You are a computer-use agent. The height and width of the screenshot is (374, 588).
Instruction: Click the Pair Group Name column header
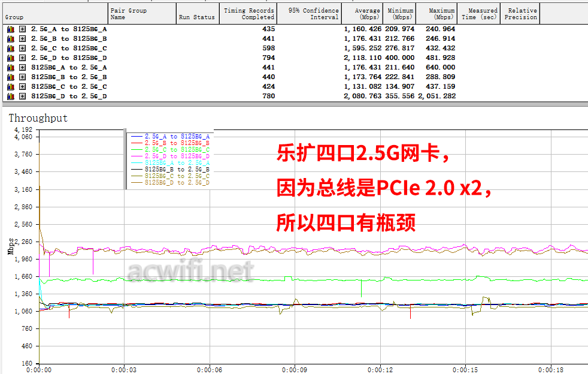click(142, 14)
